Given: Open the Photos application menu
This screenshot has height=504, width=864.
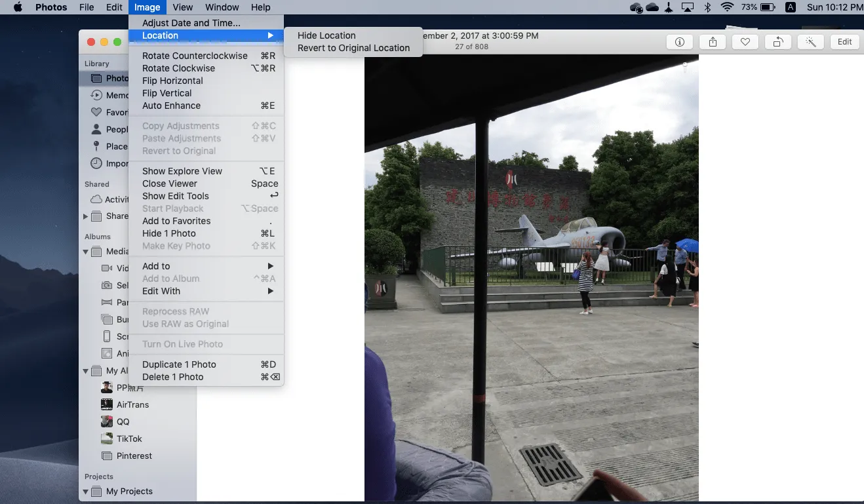Looking at the screenshot, I should (51, 7).
